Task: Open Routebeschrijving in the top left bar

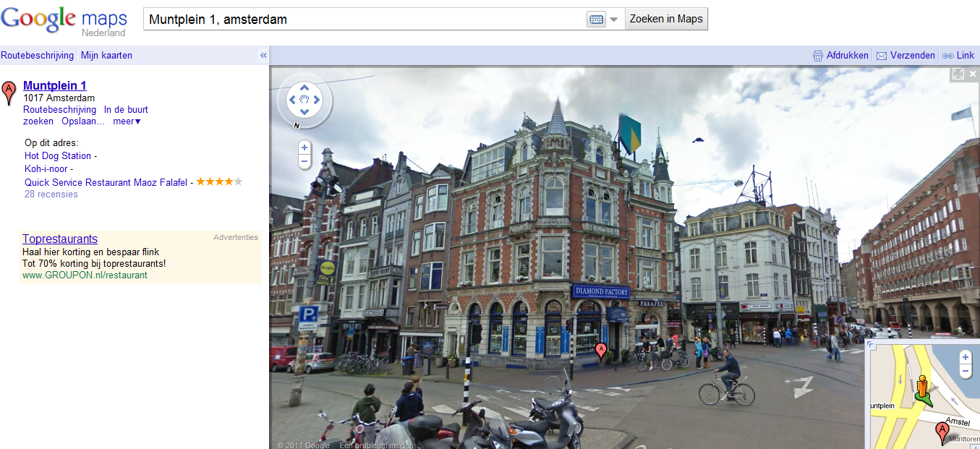Action: click(x=38, y=56)
